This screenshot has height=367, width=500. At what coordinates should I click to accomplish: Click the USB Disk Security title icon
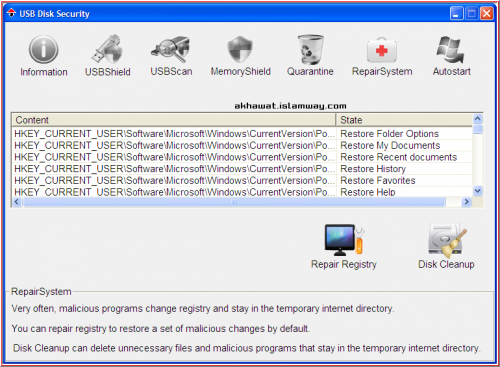tap(11, 13)
